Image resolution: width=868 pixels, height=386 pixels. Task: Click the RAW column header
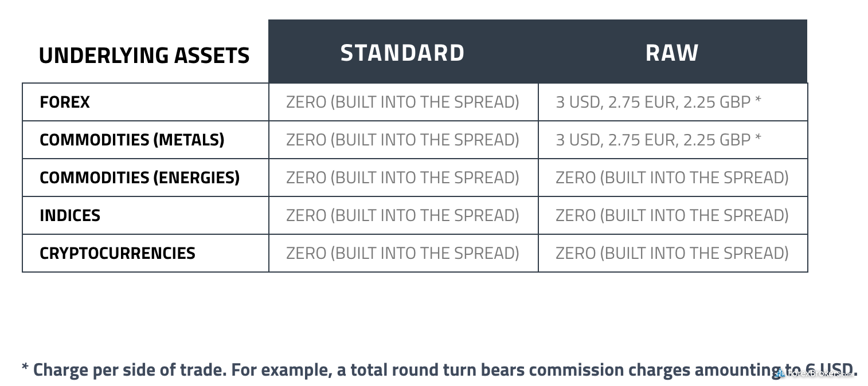(672, 53)
